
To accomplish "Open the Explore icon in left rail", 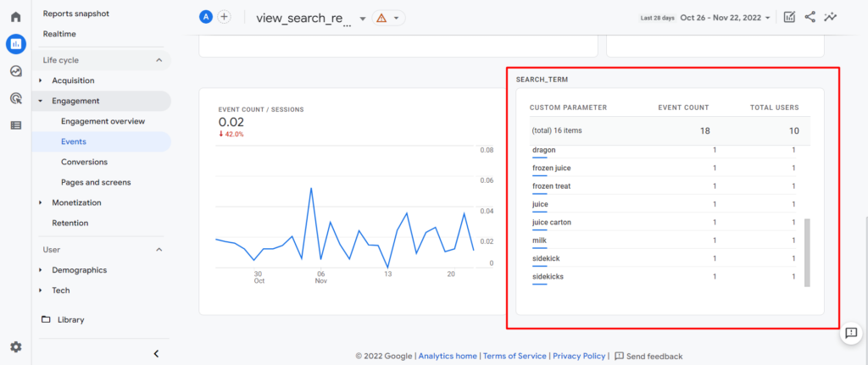I will (16, 71).
